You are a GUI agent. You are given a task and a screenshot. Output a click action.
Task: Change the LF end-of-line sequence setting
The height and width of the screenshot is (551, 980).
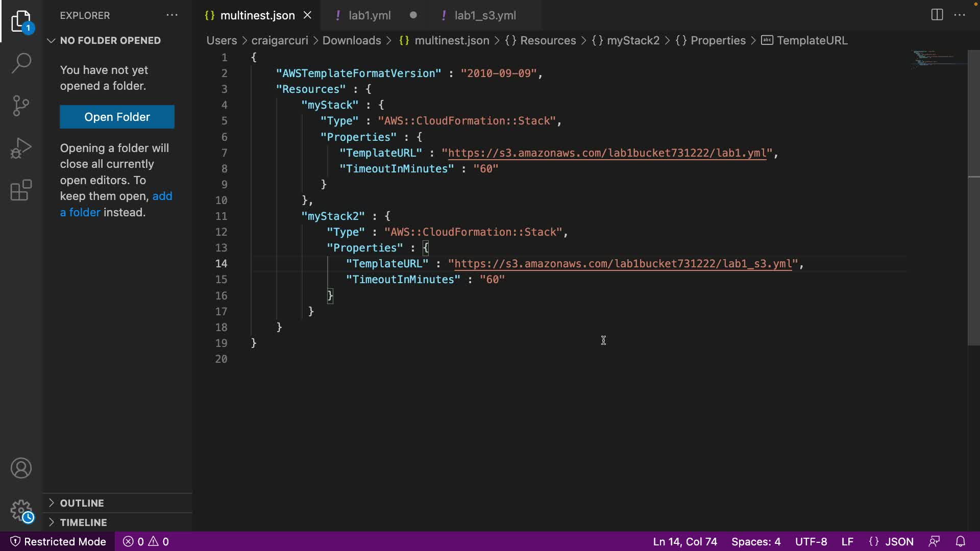click(847, 541)
